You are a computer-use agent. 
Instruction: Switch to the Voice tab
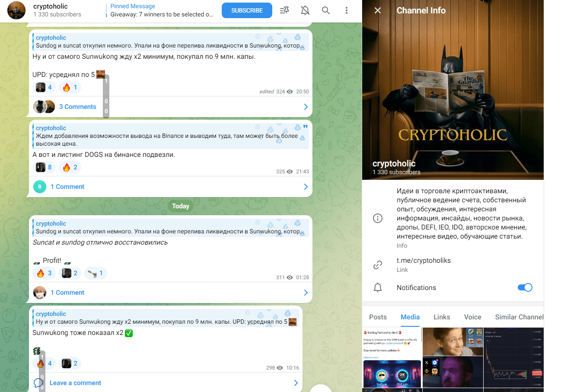(473, 317)
